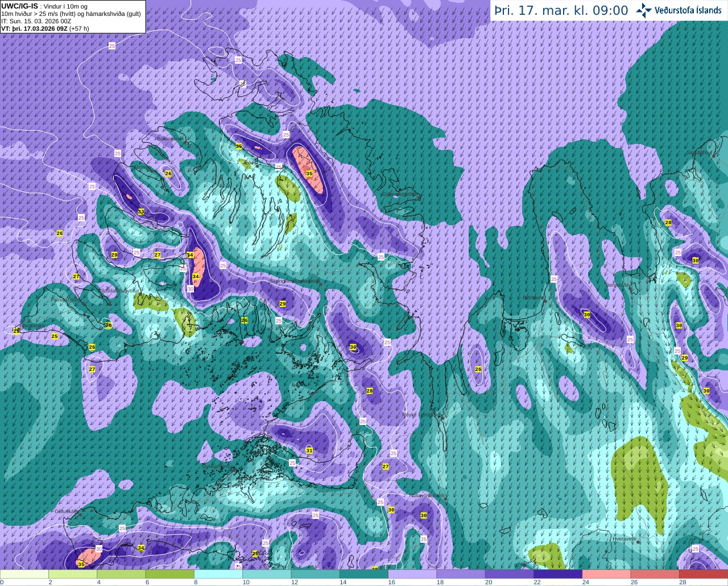Pick the 12–14 m/s teal legend swatch
The image size is (728, 586).
pyautogui.click(x=316, y=574)
